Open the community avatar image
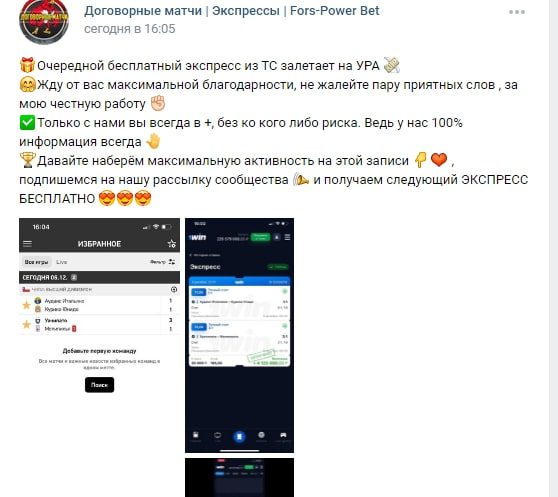Image resolution: width=558 pixels, height=497 pixels. pos(44,21)
